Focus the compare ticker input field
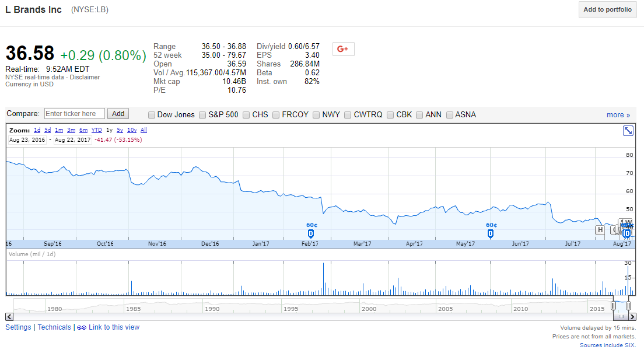Image resolution: width=644 pixels, height=353 pixels. (x=74, y=114)
